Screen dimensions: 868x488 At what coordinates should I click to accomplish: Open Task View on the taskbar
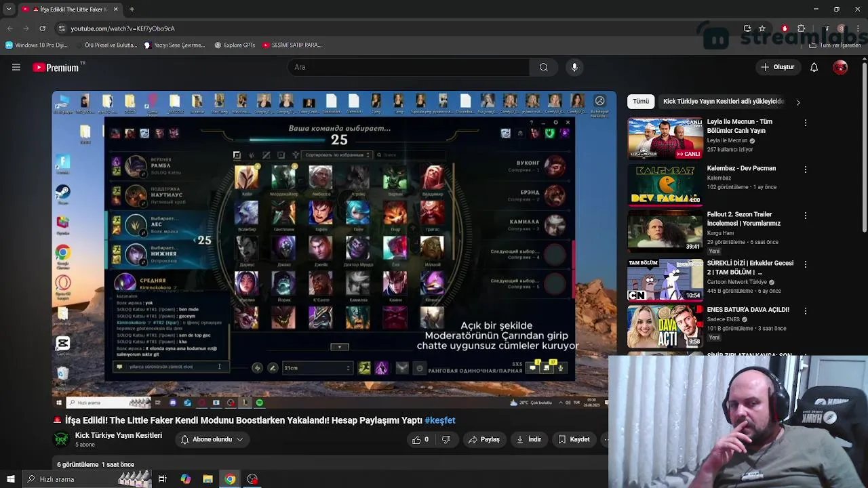(x=163, y=479)
